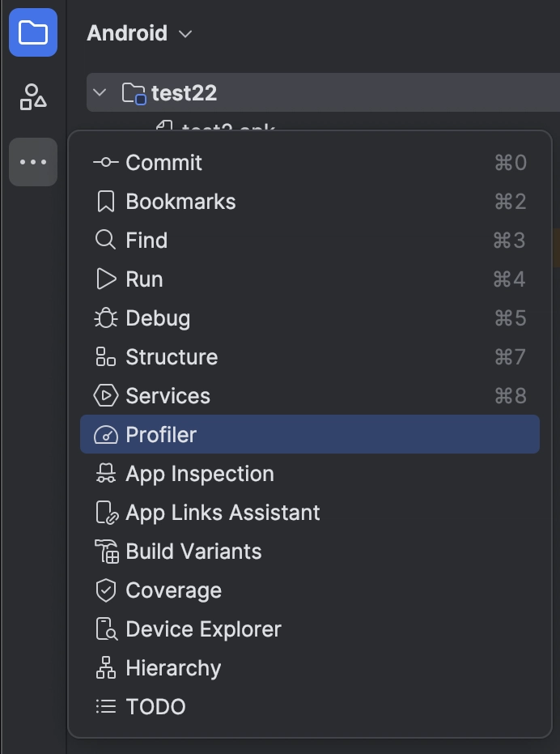Open the Find tool window entry
This screenshot has height=754, width=560.
(x=310, y=240)
